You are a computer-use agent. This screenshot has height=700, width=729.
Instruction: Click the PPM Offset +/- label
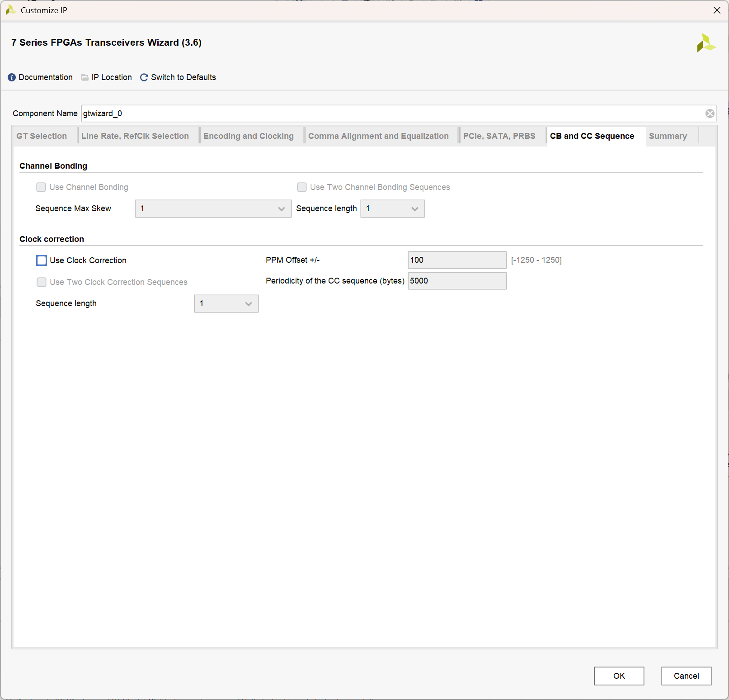(x=293, y=260)
